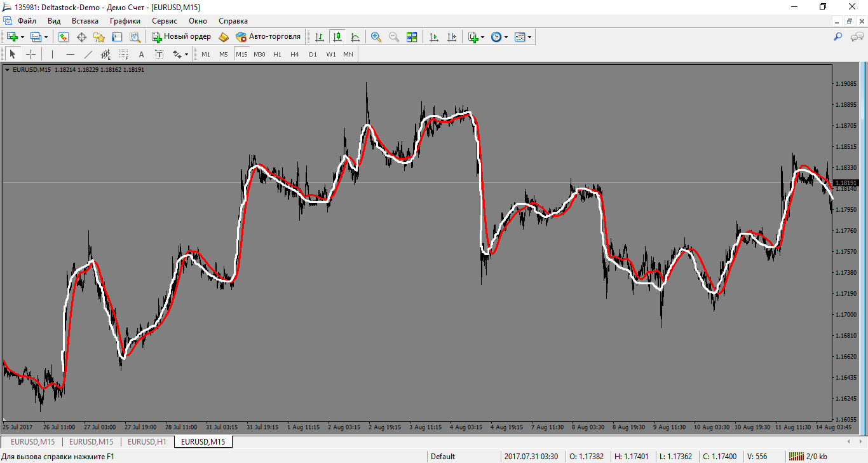Open the Templates dropdown arrow

point(530,37)
